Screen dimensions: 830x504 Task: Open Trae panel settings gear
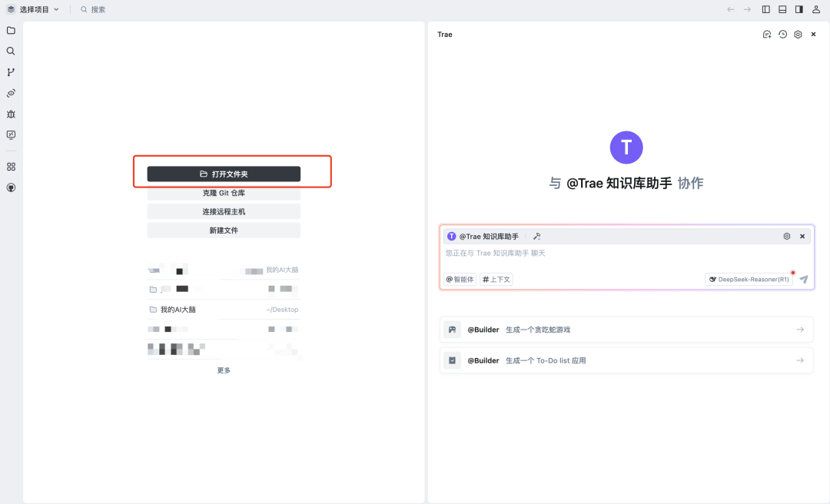point(798,35)
